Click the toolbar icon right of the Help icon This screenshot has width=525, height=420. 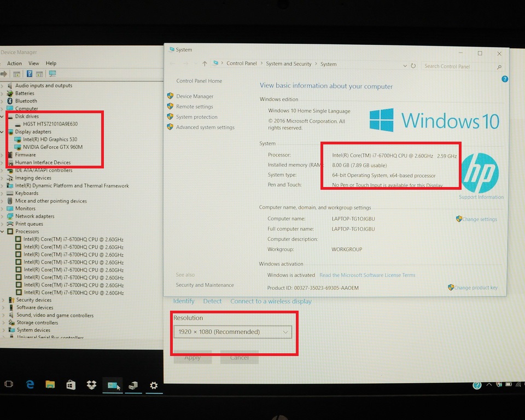point(39,74)
